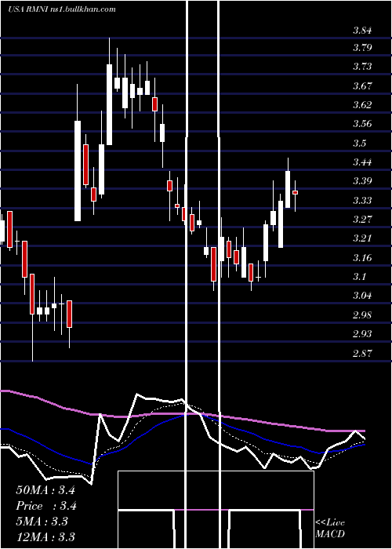Click the tallest white candlestick near 3.73
This screenshot has height=549, width=392.
(110, 104)
